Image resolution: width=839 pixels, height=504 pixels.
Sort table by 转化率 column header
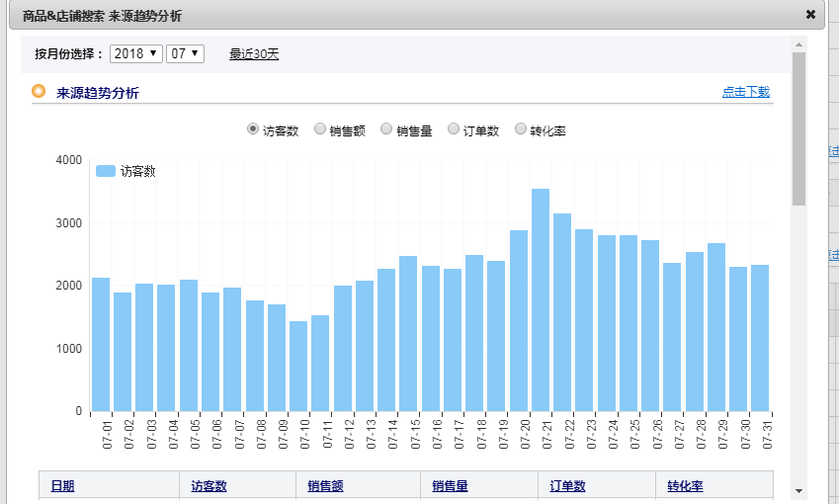685,486
